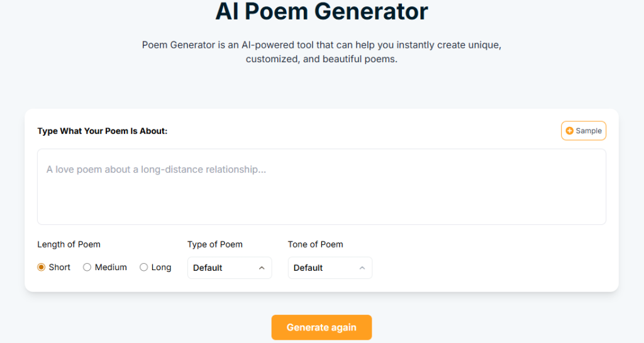Open the Type of Poem dropdown
This screenshot has height=343, width=644.
230,268
